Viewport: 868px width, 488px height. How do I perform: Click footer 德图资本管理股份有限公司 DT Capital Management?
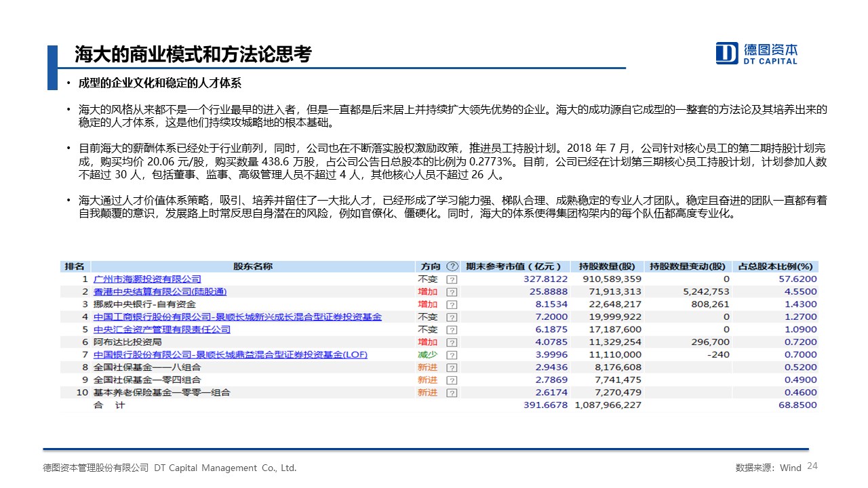pos(170,468)
